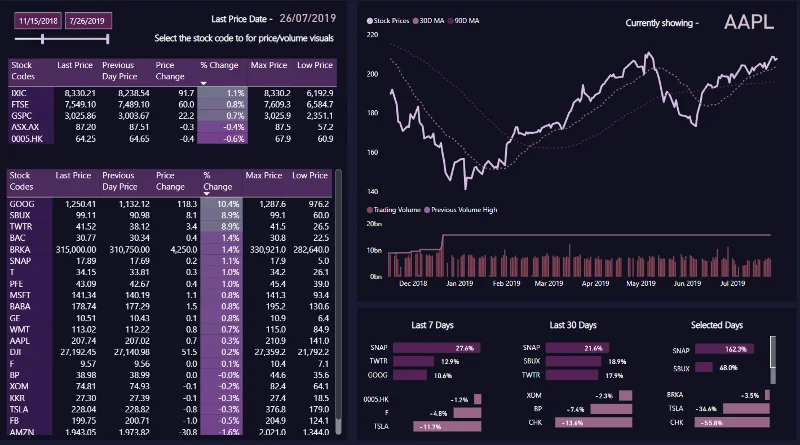Select 0005.HK in the index table
Screen dimensions: 800x445
[x=27, y=139]
